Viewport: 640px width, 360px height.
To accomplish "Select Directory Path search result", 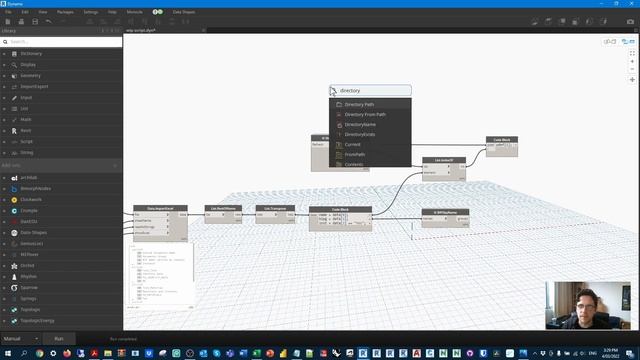I will click(x=370, y=104).
